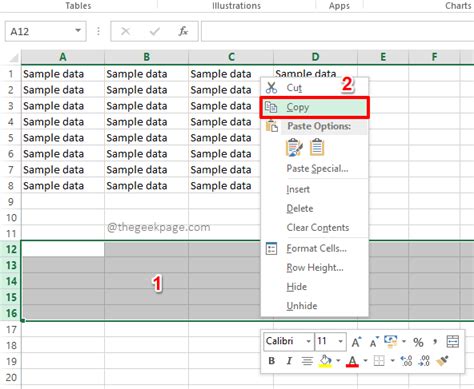Select row 9 header
This screenshot has width=474, height=389.
[11, 202]
